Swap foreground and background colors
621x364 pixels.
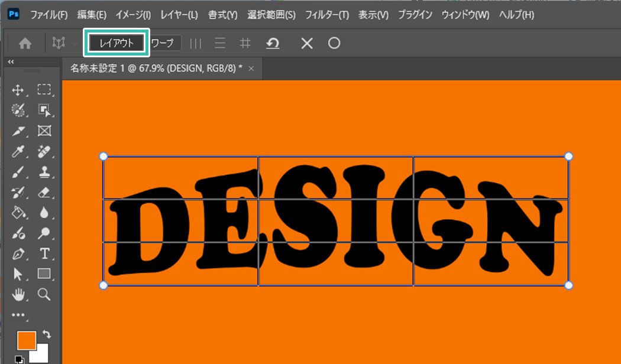click(x=48, y=334)
